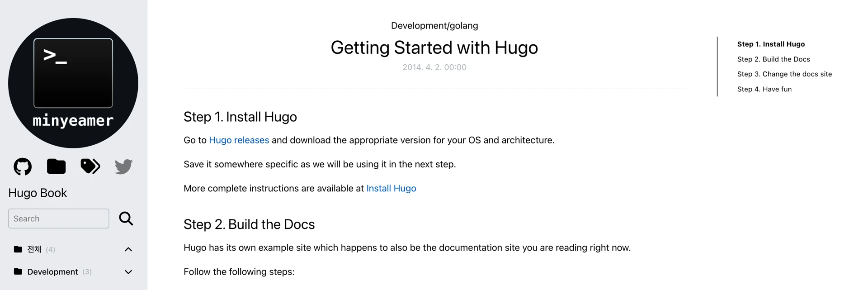Focus the Search input field

[x=59, y=219]
